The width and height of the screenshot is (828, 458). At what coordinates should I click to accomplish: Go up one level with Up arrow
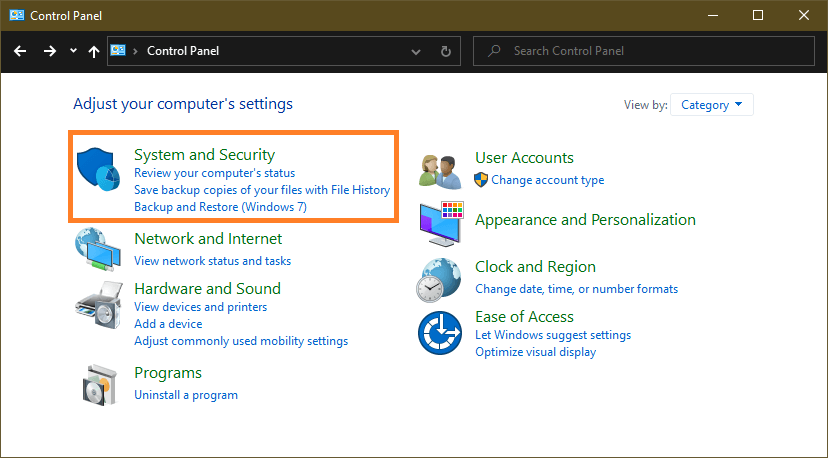point(93,51)
